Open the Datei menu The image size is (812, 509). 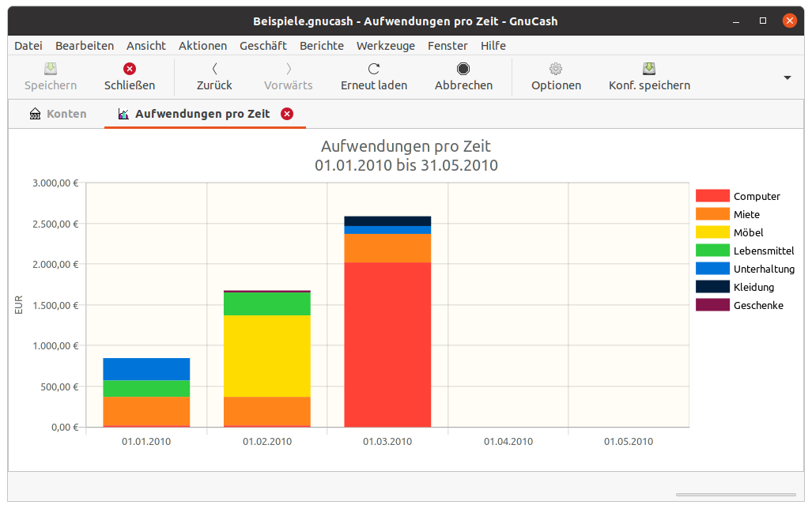(28, 46)
